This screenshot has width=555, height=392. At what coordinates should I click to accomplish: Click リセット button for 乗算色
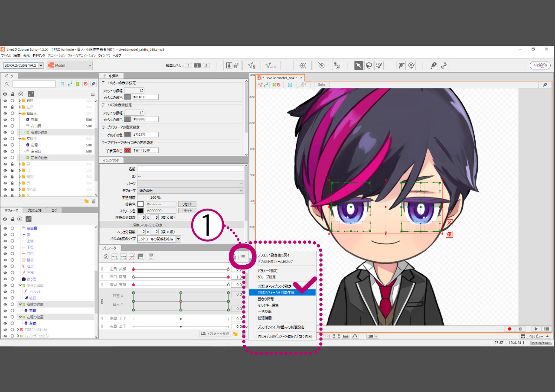click(x=187, y=204)
